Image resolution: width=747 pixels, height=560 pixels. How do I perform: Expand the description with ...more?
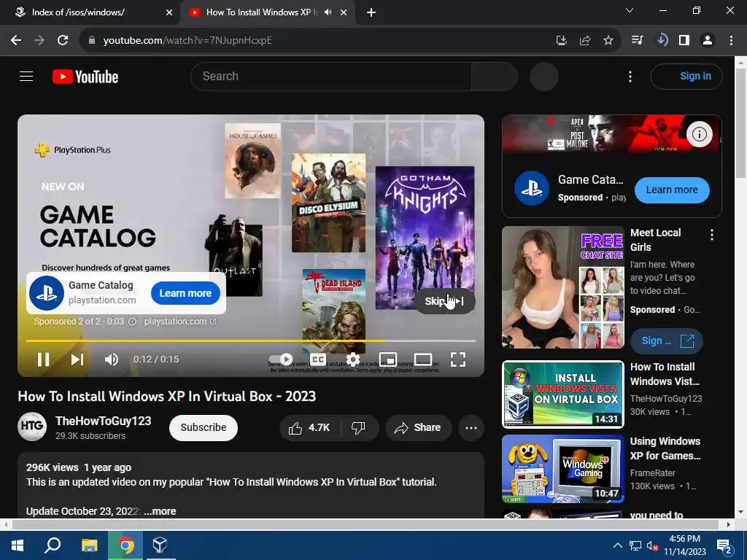pos(160,511)
